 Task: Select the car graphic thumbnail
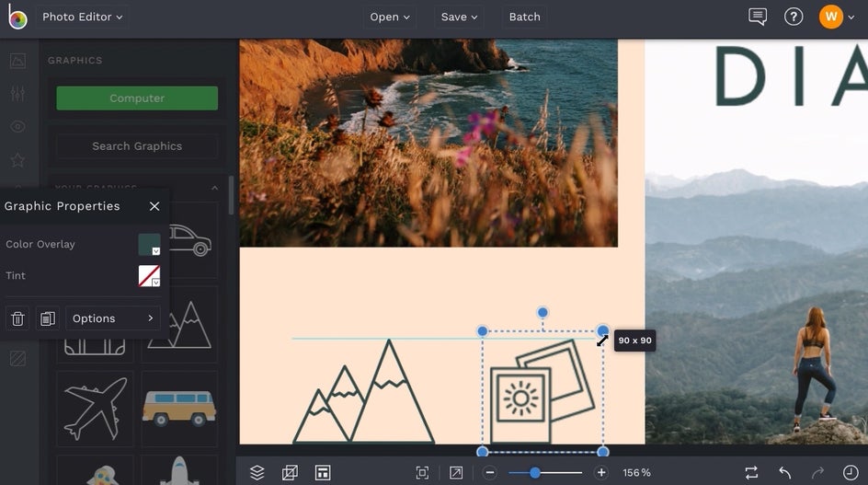coord(191,240)
